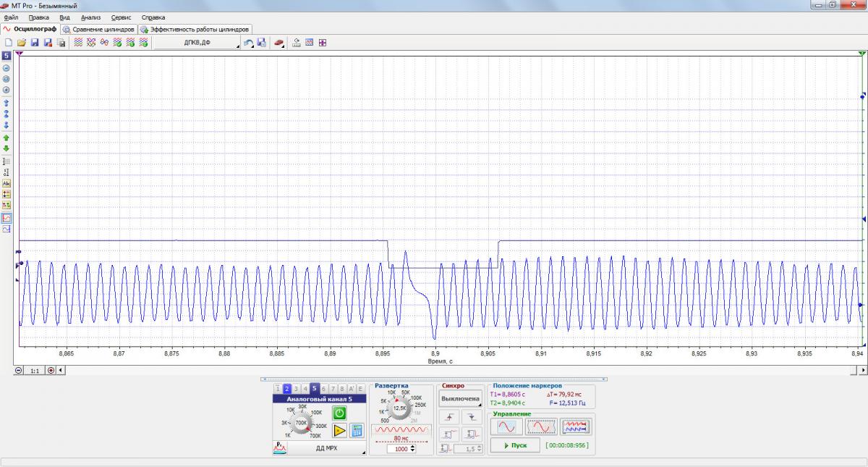Click green up arrow in left sidebar
Image resolution: width=868 pixels, height=467 pixels.
click(x=7, y=138)
